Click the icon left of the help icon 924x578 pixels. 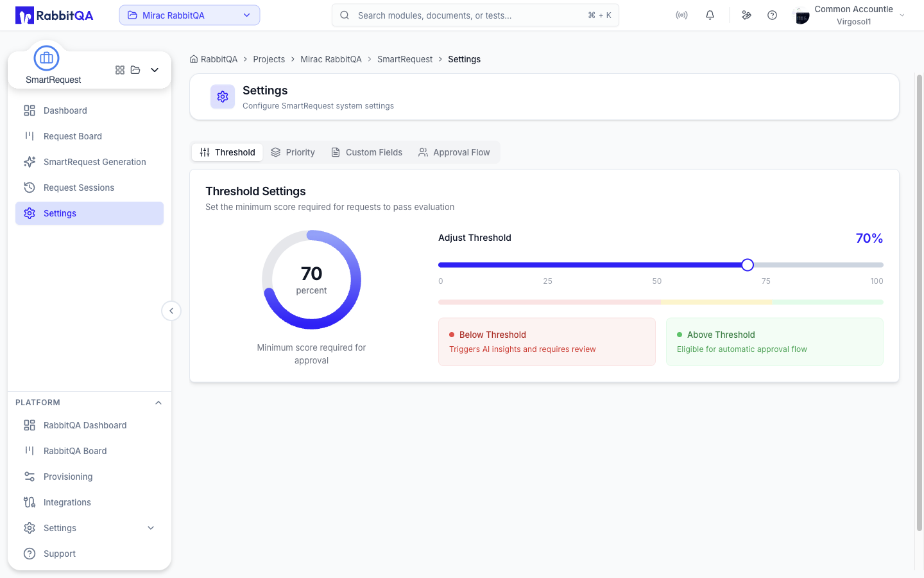746,15
